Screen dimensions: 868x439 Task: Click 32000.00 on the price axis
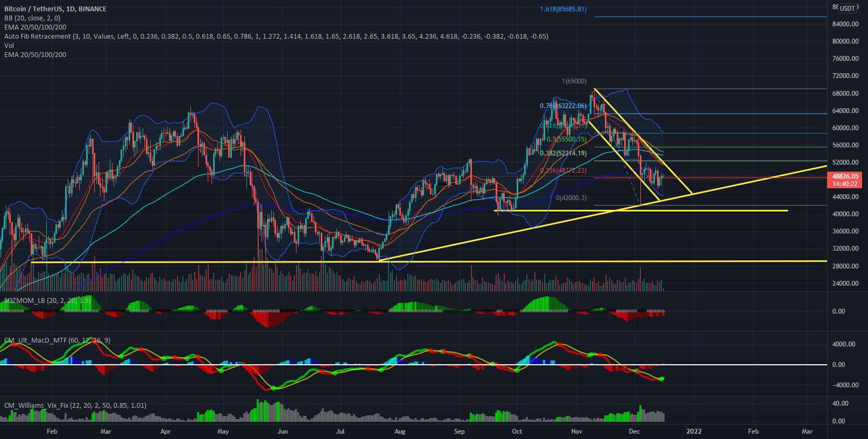[845, 249]
